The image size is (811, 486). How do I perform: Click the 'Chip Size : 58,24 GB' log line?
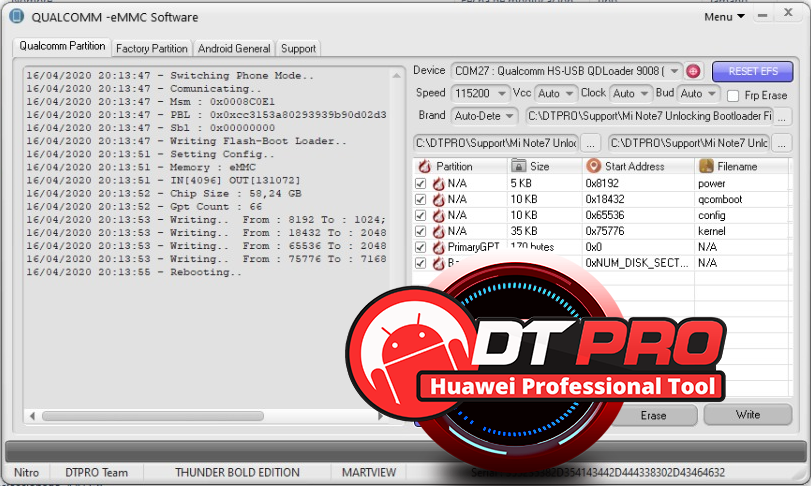tap(164, 194)
